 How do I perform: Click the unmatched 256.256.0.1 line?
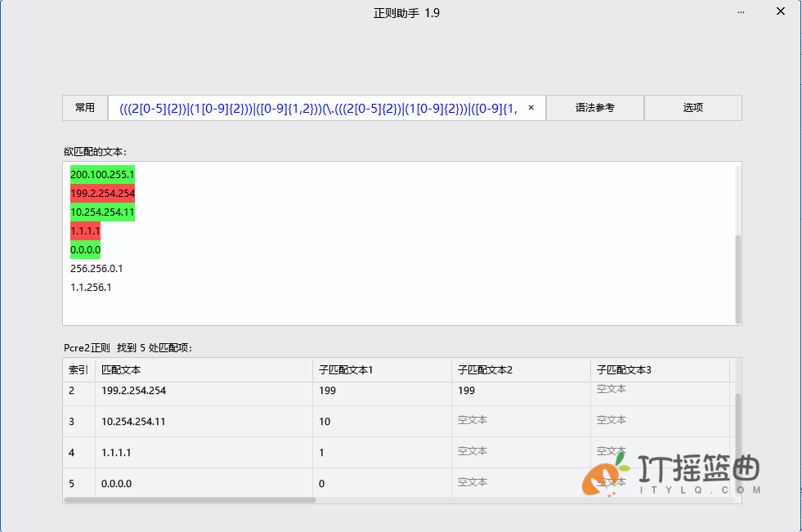(96, 268)
